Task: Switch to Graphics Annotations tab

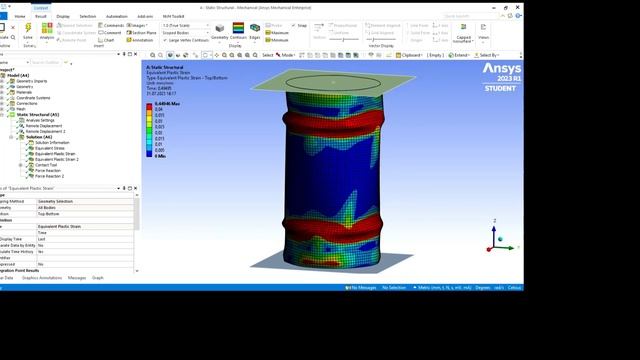Action: pyautogui.click(x=42, y=278)
